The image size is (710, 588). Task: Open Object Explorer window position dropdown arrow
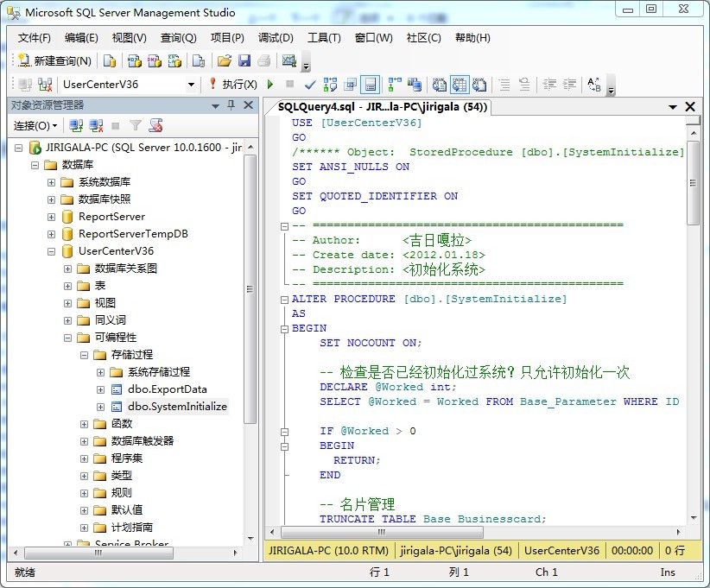point(216,106)
